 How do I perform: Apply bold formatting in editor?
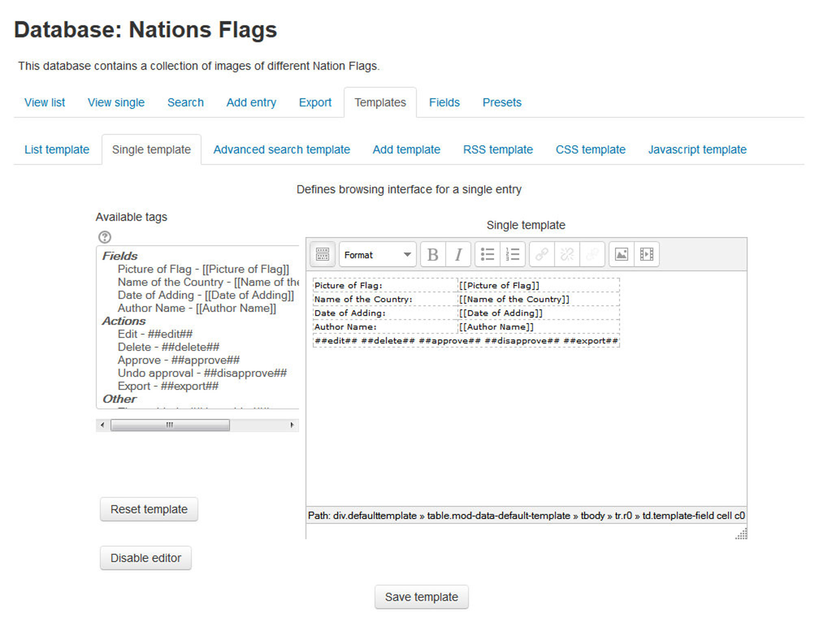coord(433,255)
